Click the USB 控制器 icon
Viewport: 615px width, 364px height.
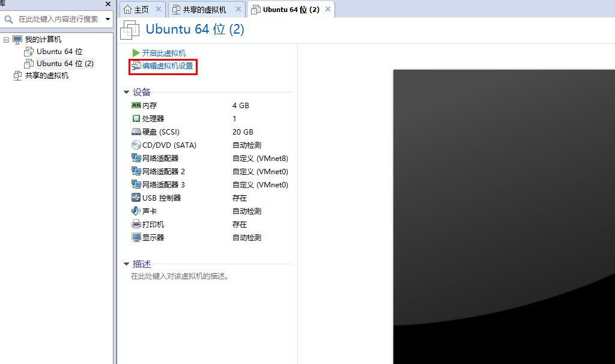(x=136, y=198)
